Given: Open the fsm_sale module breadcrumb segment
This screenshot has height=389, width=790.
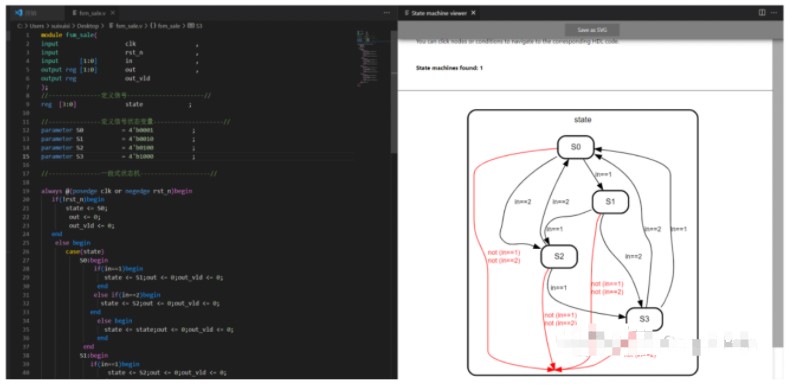Looking at the screenshot, I should [x=166, y=25].
